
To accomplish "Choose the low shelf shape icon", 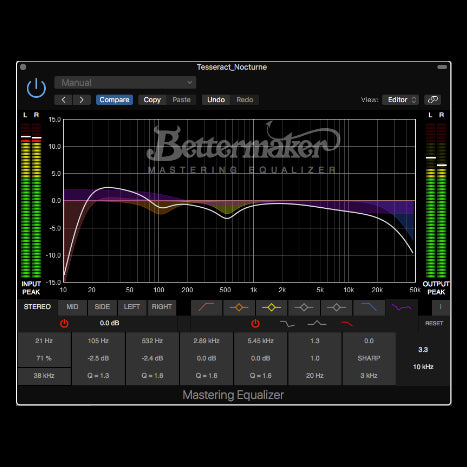I will (287, 324).
